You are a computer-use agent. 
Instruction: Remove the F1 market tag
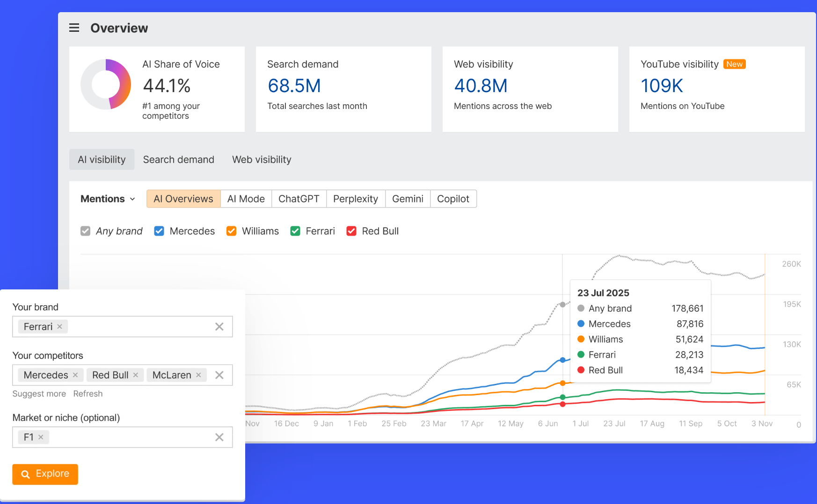[41, 437]
